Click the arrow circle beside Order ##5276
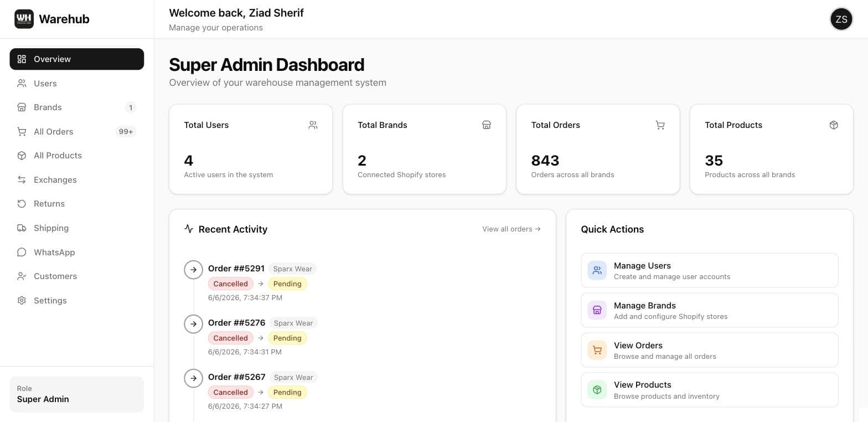The image size is (868, 422). (x=193, y=324)
